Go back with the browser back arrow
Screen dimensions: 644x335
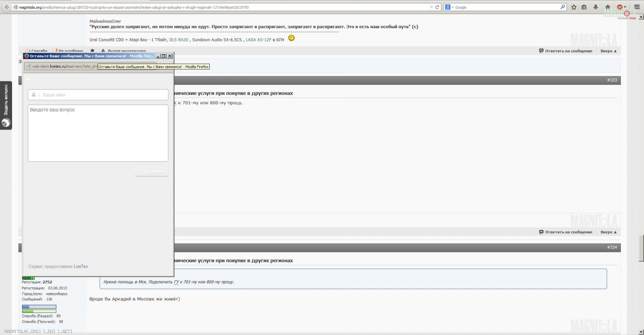6,7
